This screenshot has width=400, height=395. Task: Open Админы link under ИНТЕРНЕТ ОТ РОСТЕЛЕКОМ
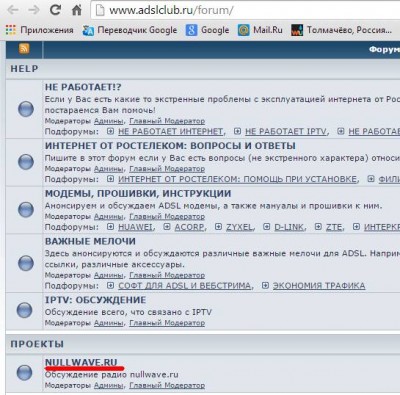[x=109, y=169]
